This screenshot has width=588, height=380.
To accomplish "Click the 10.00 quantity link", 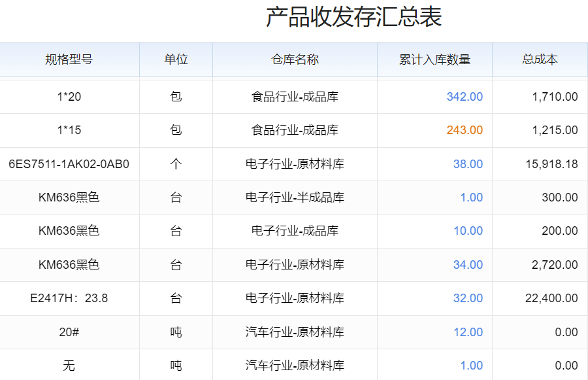I will pyautogui.click(x=468, y=231).
